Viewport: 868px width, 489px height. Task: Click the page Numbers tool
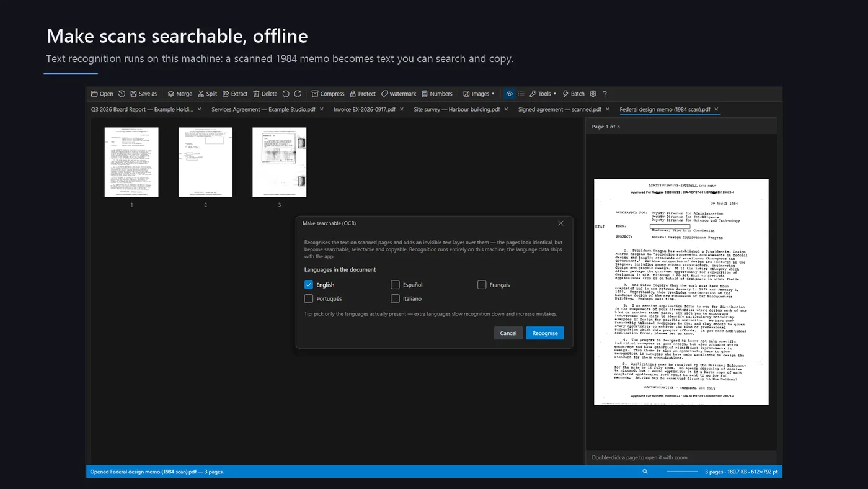437,94
